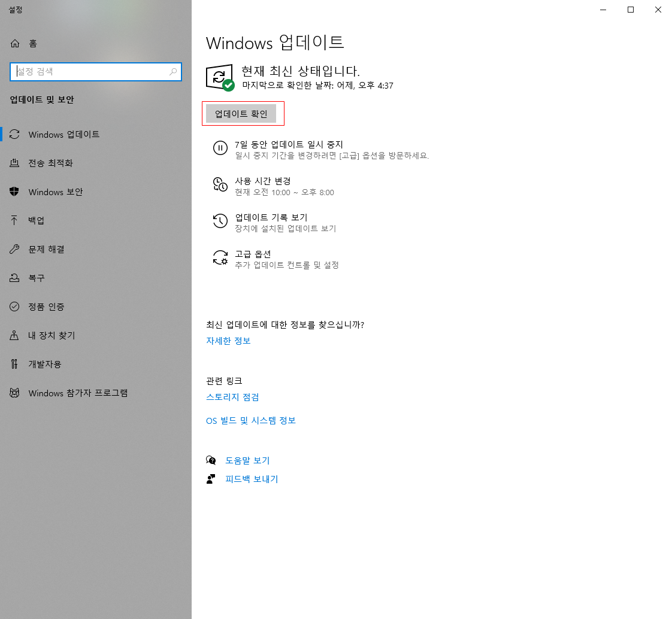Click the 피드백 보내기 person icon

211,479
